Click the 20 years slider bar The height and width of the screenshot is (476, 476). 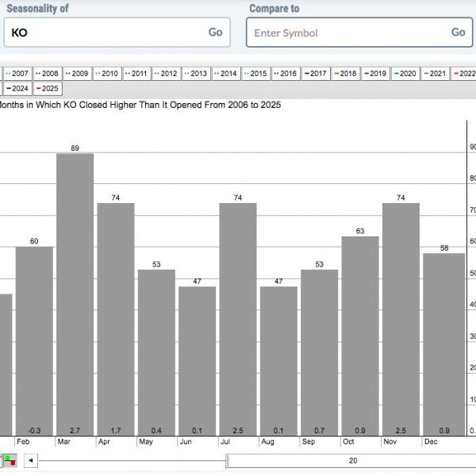(x=352, y=461)
